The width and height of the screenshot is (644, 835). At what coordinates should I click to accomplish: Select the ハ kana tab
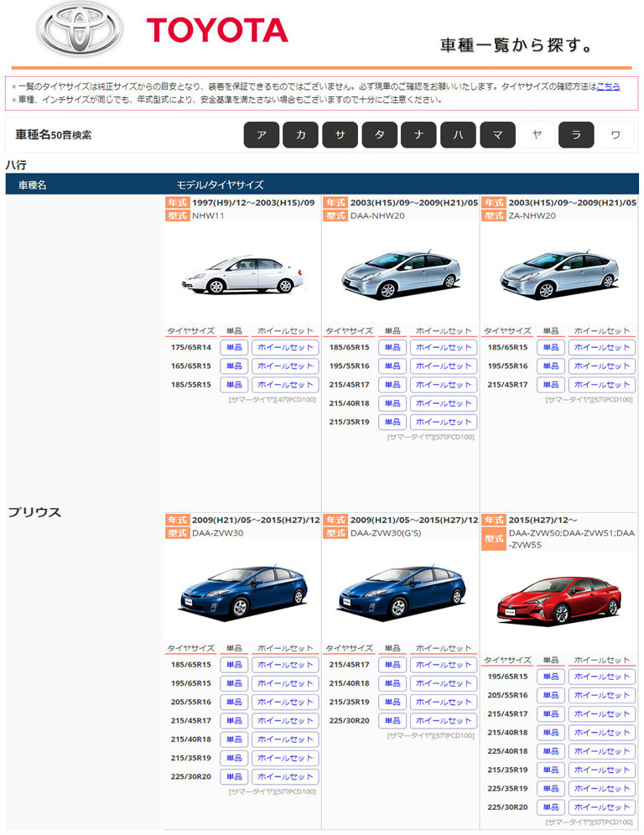(458, 135)
